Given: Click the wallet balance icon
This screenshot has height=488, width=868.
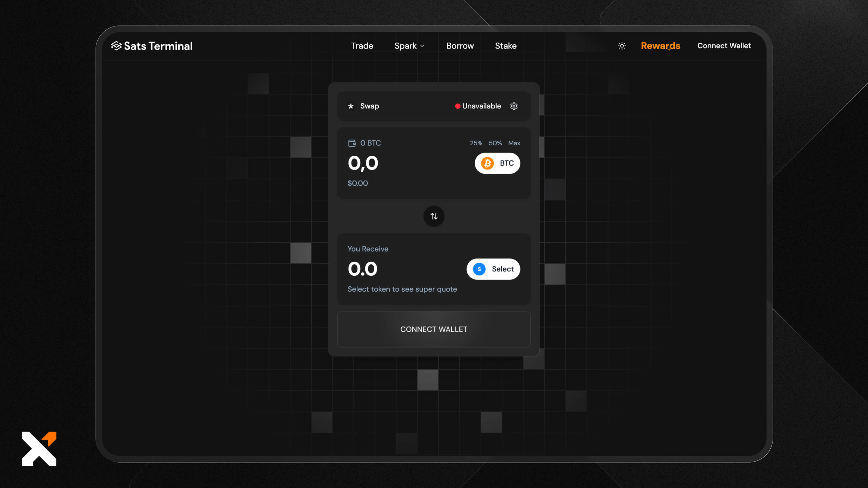Looking at the screenshot, I should pos(352,143).
